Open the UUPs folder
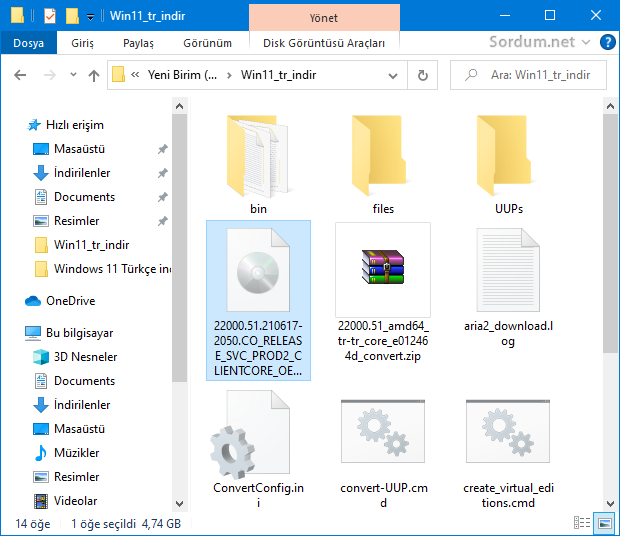Viewport: 620px width, 536px height. pyautogui.click(x=508, y=164)
